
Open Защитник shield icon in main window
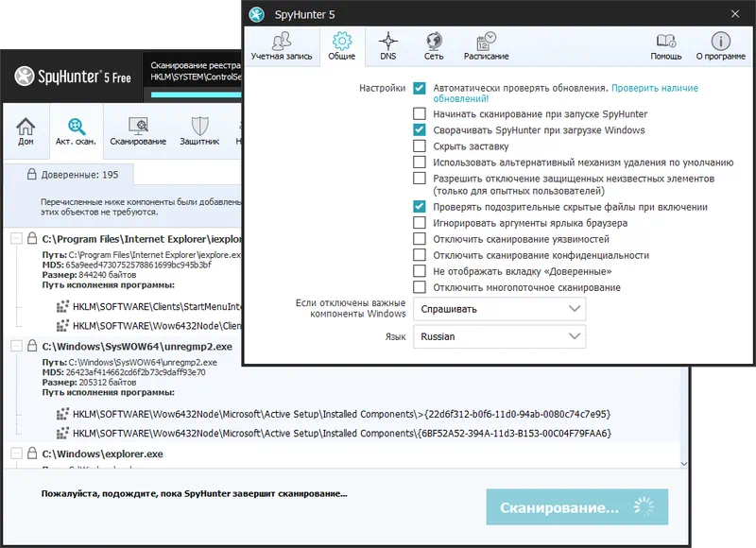click(199, 131)
